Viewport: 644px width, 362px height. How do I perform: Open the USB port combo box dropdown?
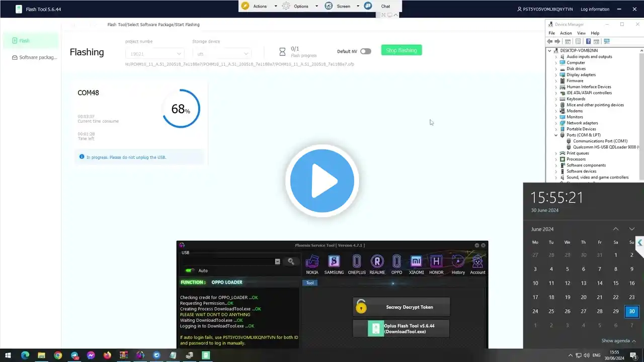(277, 261)
